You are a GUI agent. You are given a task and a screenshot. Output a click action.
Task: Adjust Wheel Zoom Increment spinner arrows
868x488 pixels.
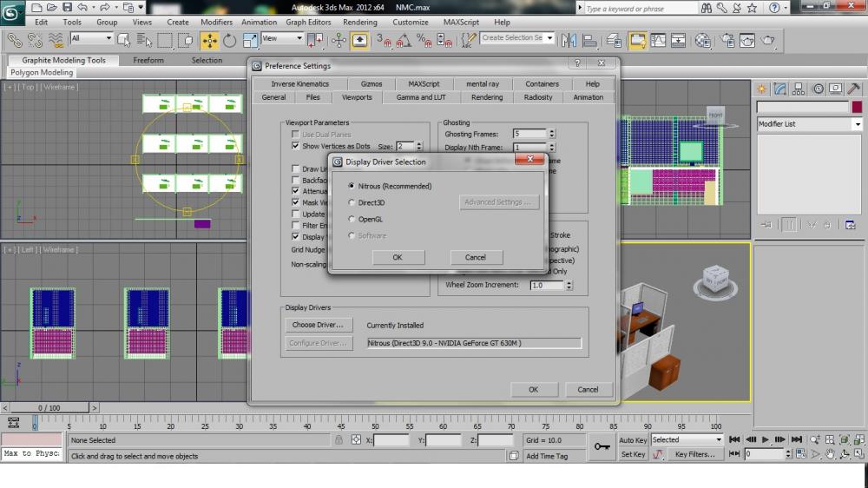point(569,286)
